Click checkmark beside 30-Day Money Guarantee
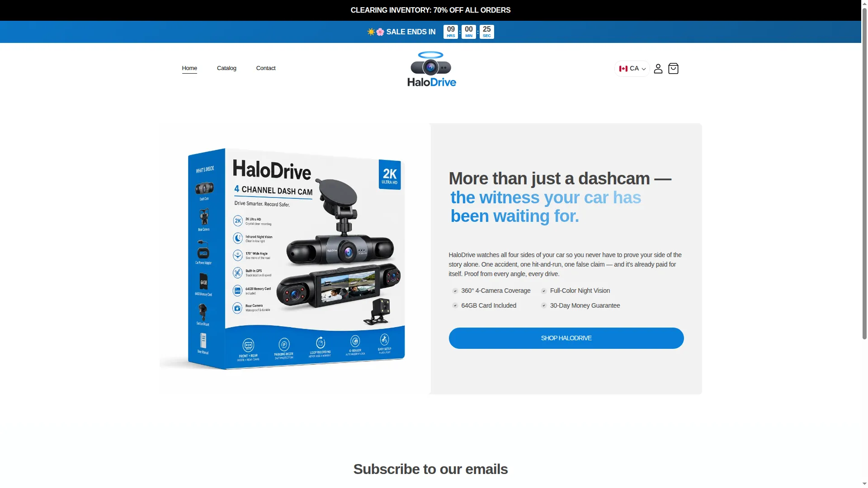The width and height of the screenshot is (868, 488). [544, 306]
